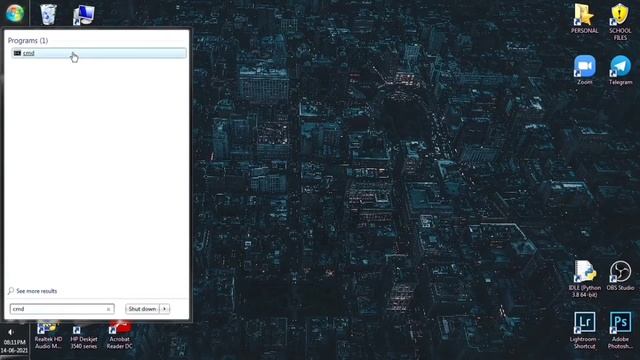Screen dimensions: 640x360
Task: Open the SCHOOL FILES folder icon
Action: tap(620, 22)
